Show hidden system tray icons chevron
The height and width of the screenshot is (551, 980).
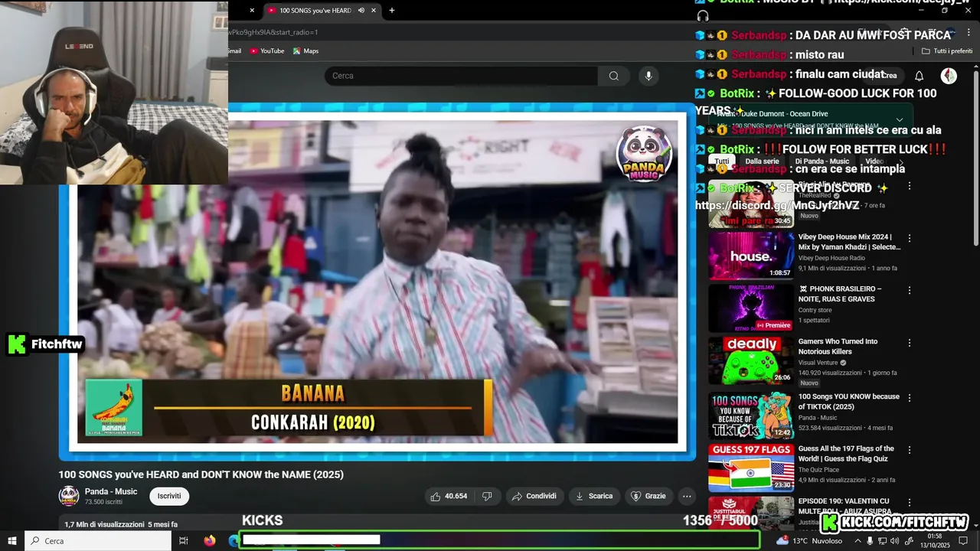[857, 541]
